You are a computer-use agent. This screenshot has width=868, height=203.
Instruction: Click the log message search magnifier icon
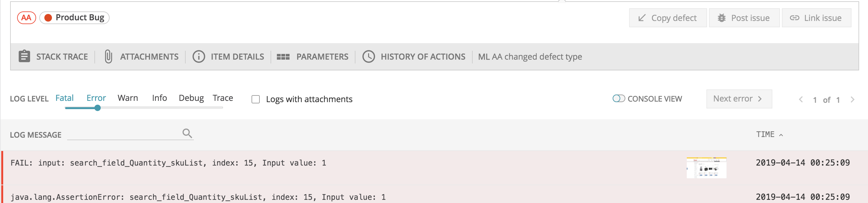[187, 133]
